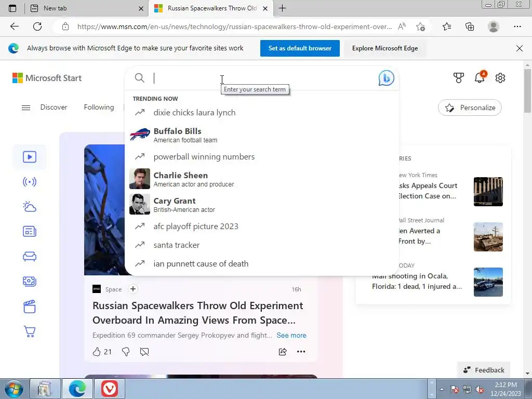Click the Read aloud icon in address bar
This screenshot has width=532, height=399.
point(402,26)
